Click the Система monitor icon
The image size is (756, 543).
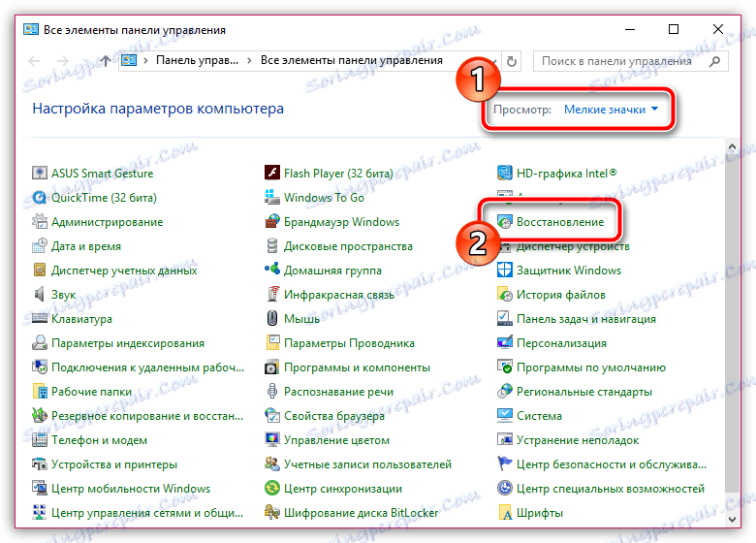(x=504, y=416)
